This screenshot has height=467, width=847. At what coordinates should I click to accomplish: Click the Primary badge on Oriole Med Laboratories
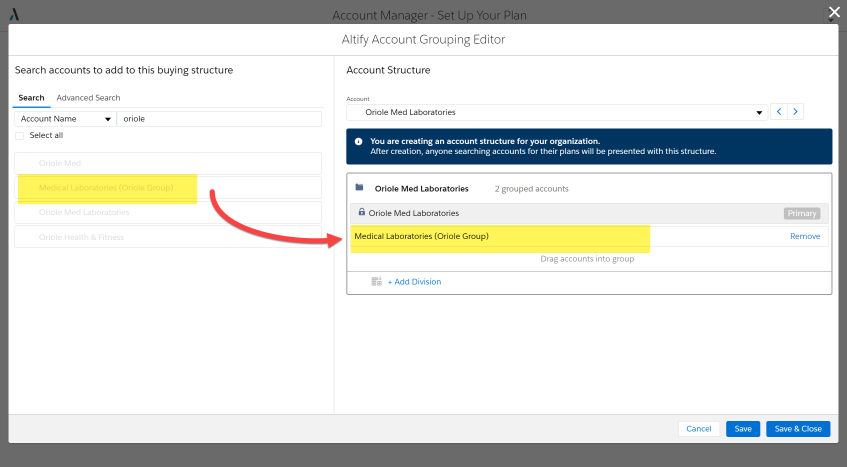(x=802, y=213)
